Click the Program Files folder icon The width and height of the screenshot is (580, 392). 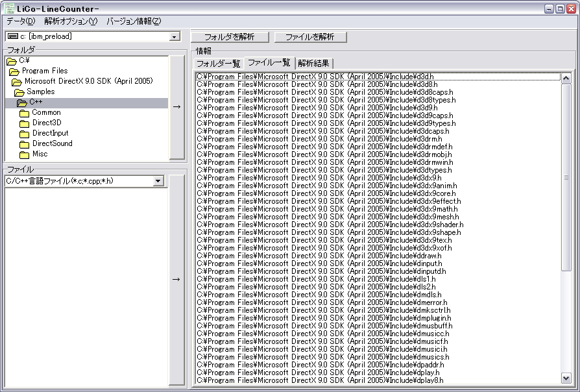coord(14,71)
